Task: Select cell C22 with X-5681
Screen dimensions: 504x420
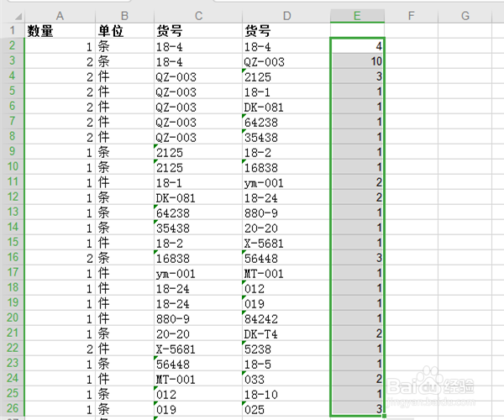Action: pos(198,349)
